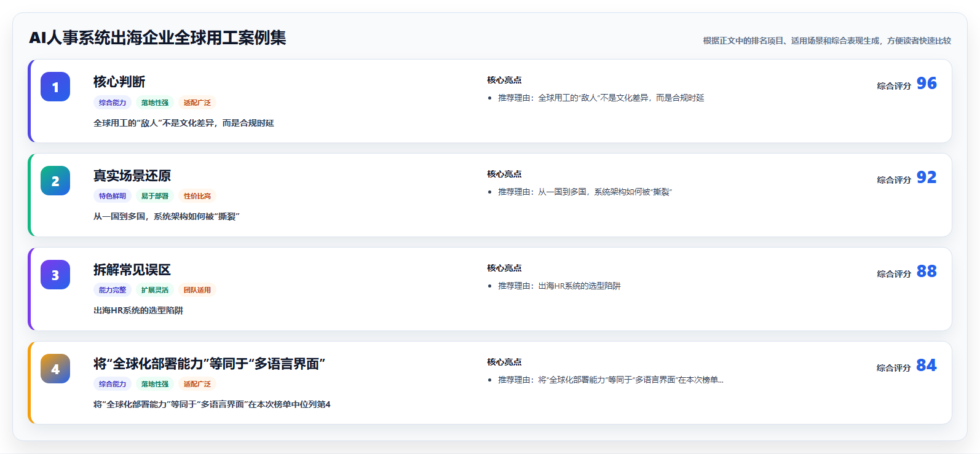
Task: Click description 全球用工的"敌人"不是文化差异，而是合规时延
Action: pyautogui.click(x=184, y=123)
